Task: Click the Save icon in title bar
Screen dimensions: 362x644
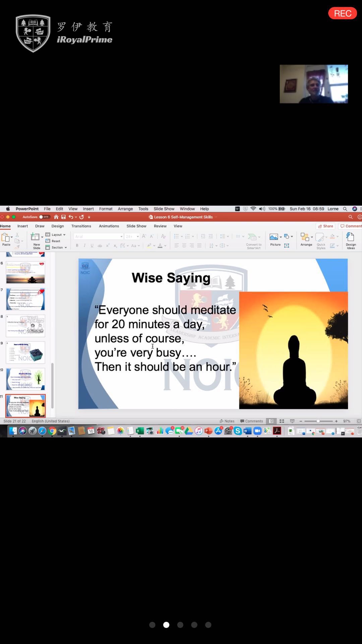Action: tap(63, 217)
